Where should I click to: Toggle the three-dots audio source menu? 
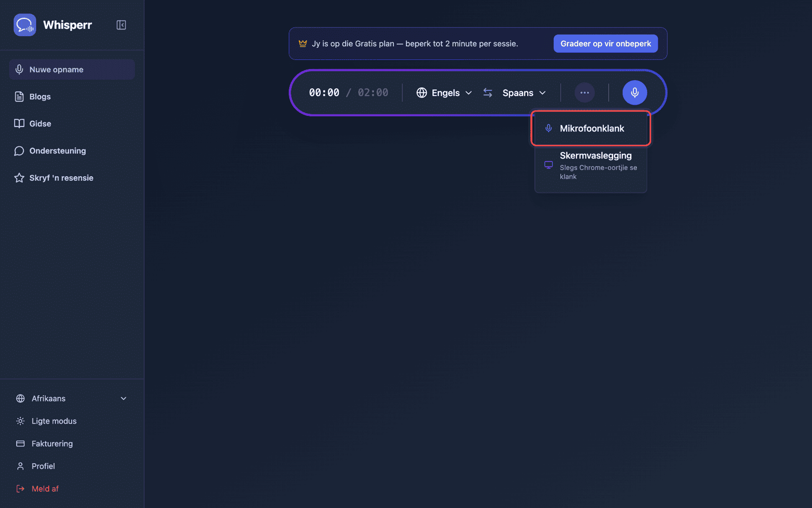coord(585,92)
